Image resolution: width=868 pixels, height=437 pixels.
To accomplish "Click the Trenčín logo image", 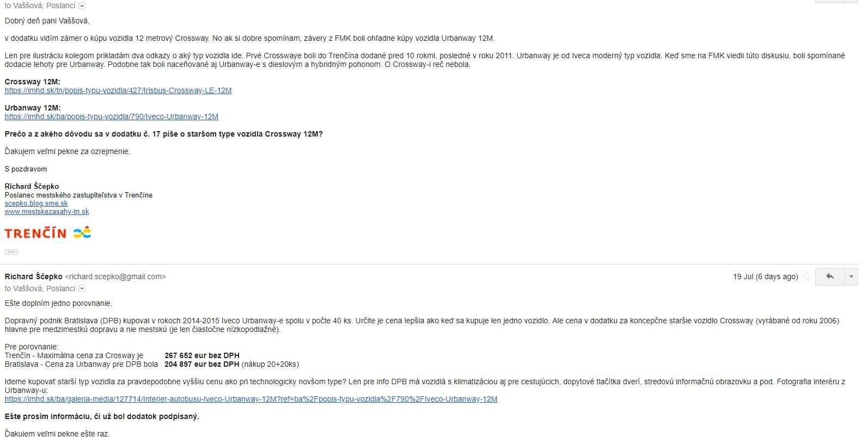I will pos(48,233).
